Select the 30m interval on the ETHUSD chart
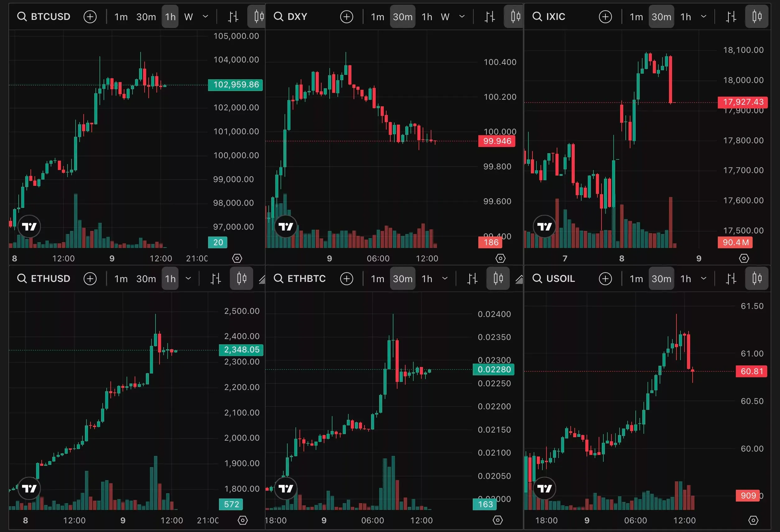780x532 pixels. 146,278
